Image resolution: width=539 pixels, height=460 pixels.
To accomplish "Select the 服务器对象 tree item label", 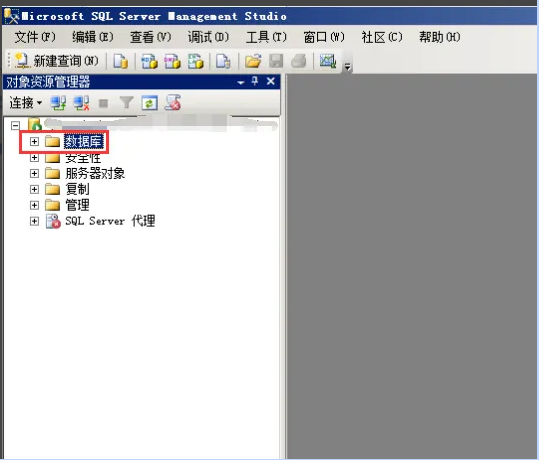I will [x=95, y=173].
